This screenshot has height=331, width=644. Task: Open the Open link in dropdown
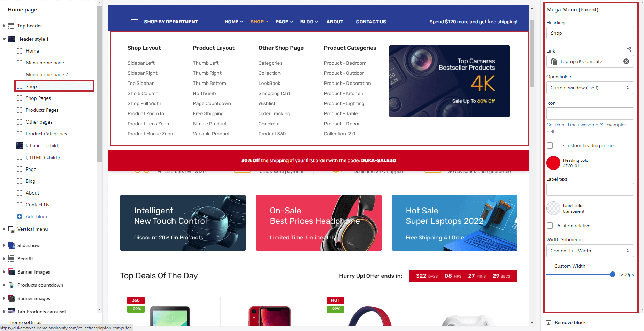click(590, 88)
